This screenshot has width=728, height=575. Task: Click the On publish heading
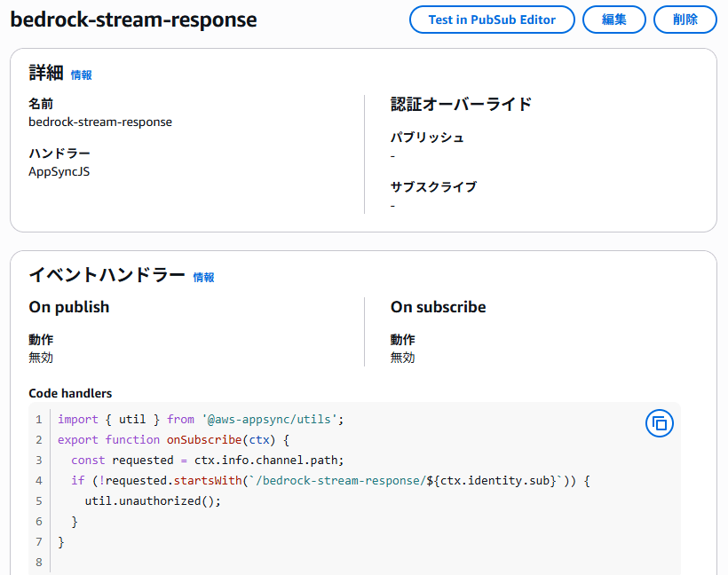[69, 307]
